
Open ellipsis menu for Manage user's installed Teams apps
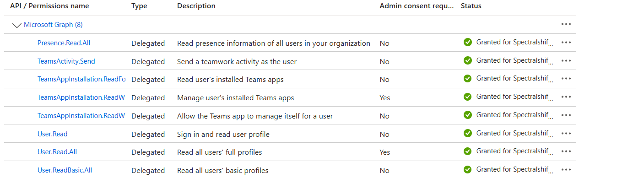[566, 97]
